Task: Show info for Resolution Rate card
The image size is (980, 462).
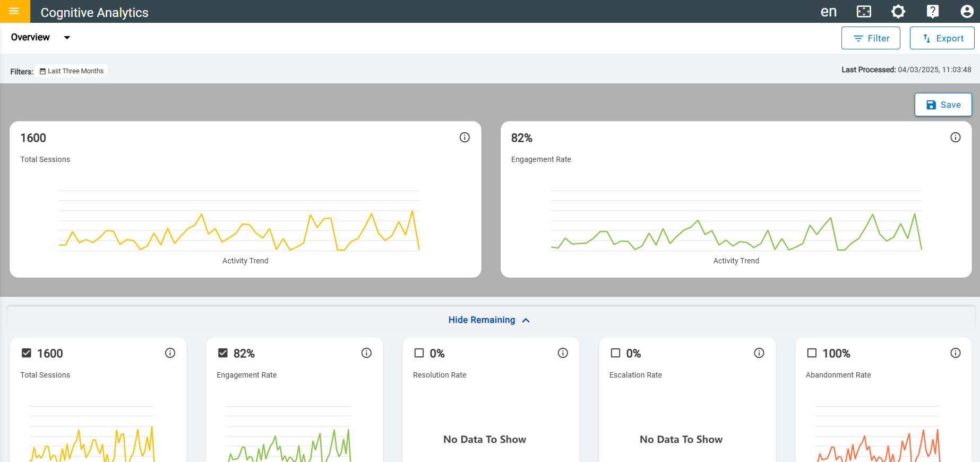Action: click(x=563, y=353)
